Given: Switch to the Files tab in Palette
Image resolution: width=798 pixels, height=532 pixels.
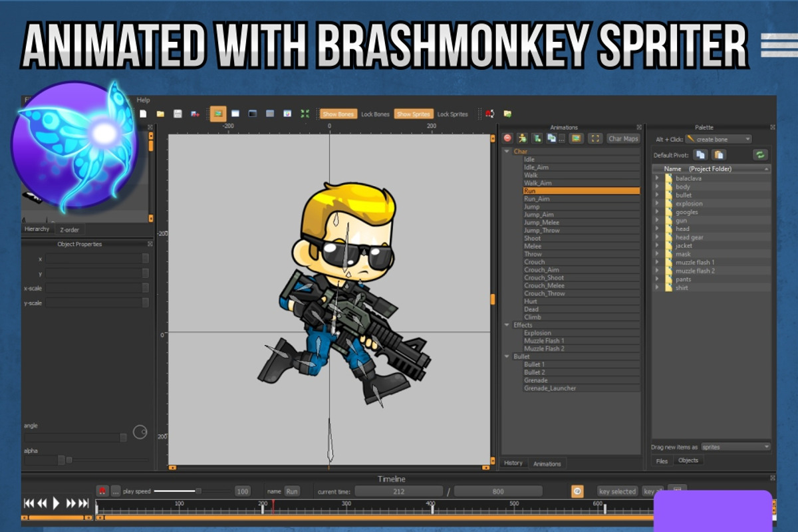Looking at the screenshot, I should click(662, 460).
